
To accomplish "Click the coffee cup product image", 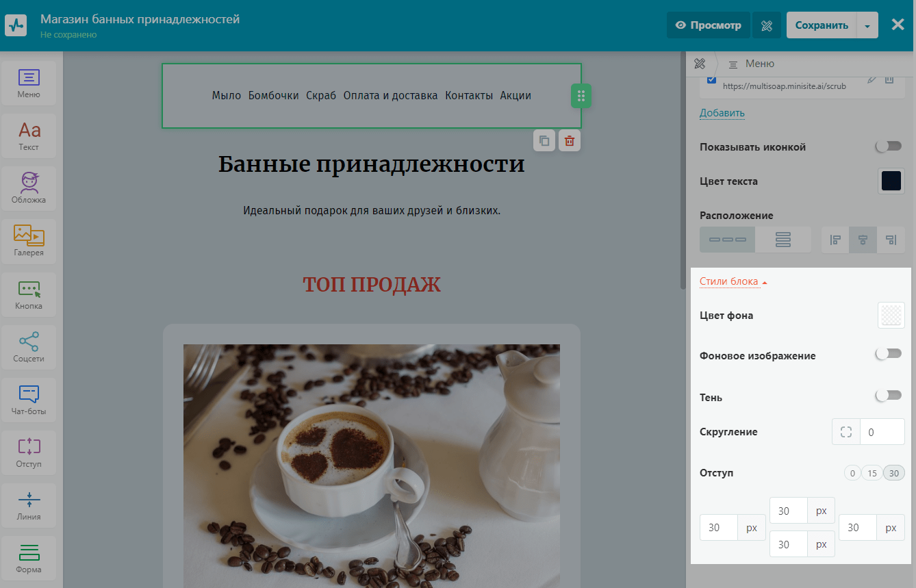I will click(x=372, y=466).
